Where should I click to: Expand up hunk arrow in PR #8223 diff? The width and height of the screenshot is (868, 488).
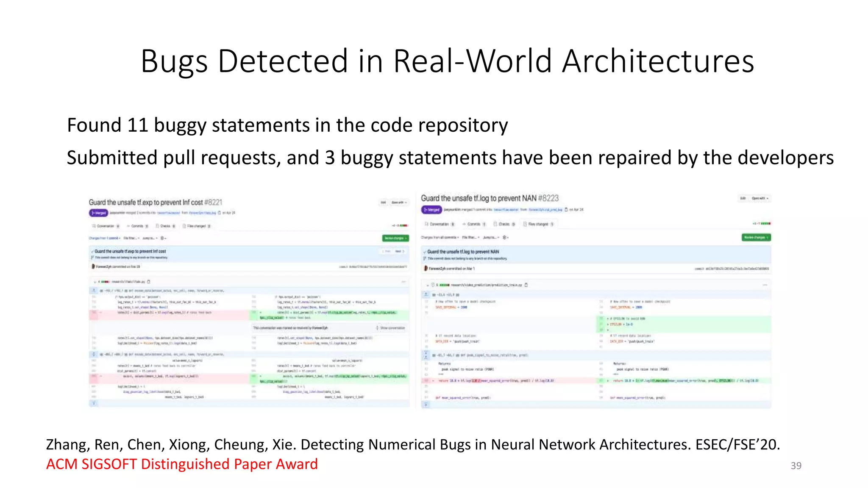426,294
